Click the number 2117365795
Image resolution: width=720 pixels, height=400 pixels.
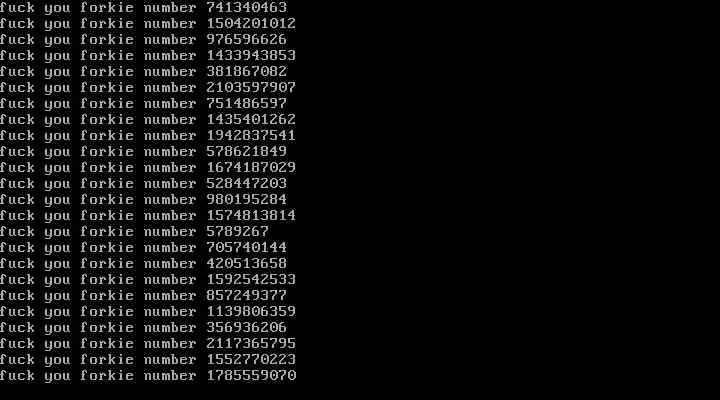coord(251,344)
